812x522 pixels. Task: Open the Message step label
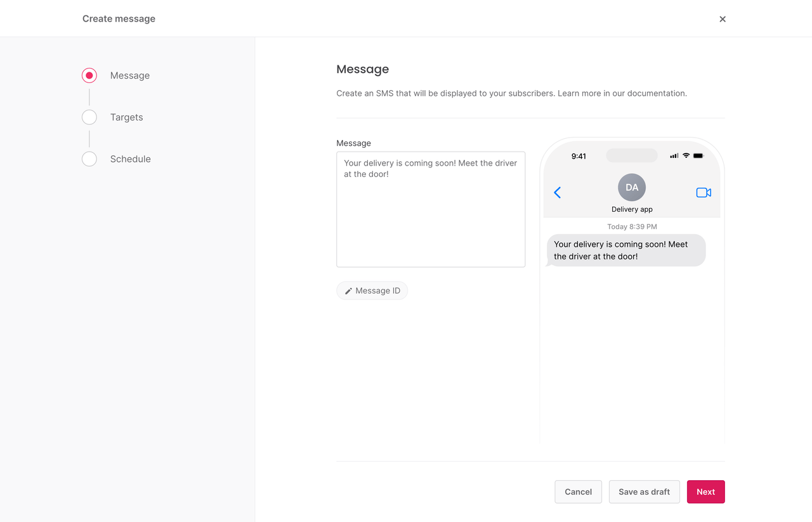tap(130, 75)
